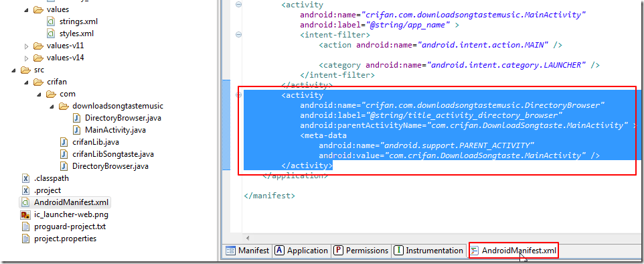
Task: Open styles.xml in the tree
Action: 76,34
